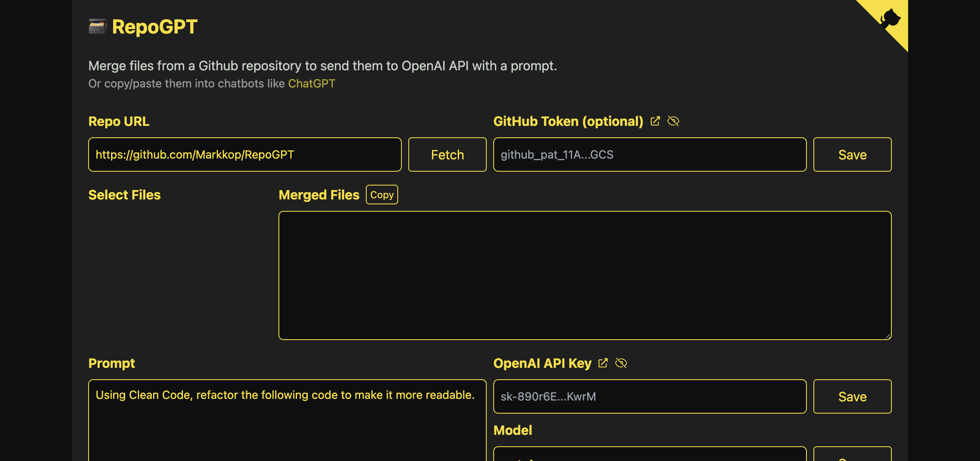Copy the Merged Files content
Image resolution: width=980 pixels, height=461 pixels.
381,195
